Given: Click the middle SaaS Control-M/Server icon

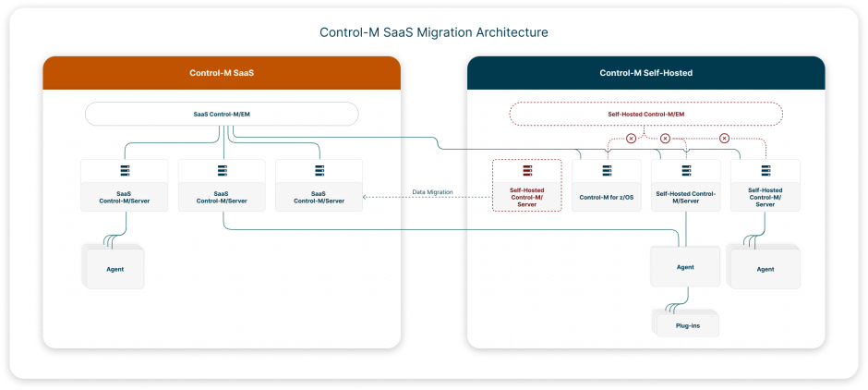Looking at the screenshot, I should coord(222,171).
